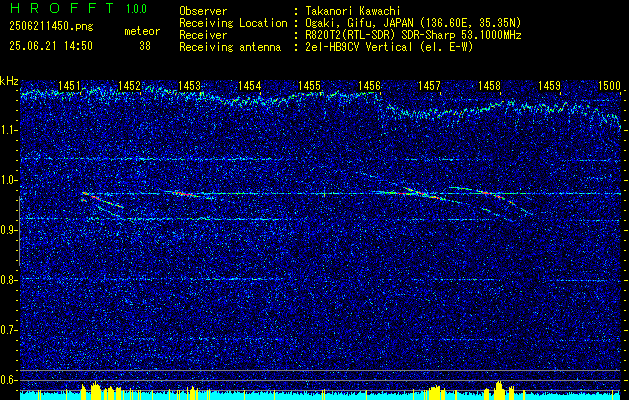
Task: Select the filename 2506211450.png
Action: [51, 27]
